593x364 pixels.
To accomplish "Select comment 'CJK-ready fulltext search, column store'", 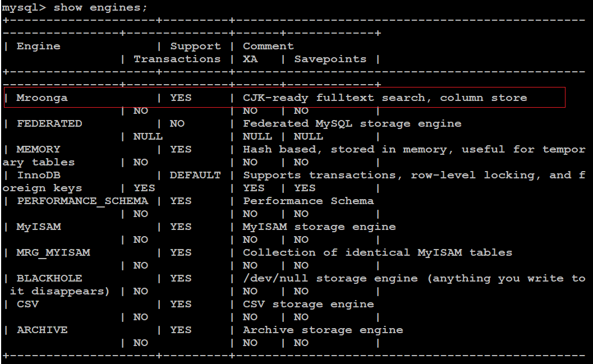I will [x=385, y=98].
